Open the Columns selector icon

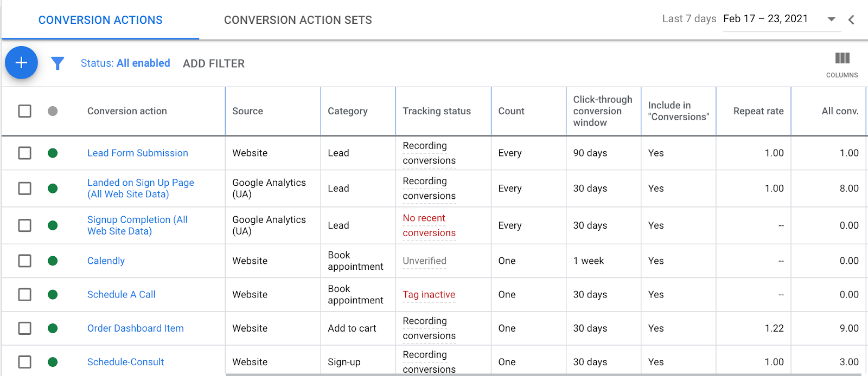pos(842,59)
